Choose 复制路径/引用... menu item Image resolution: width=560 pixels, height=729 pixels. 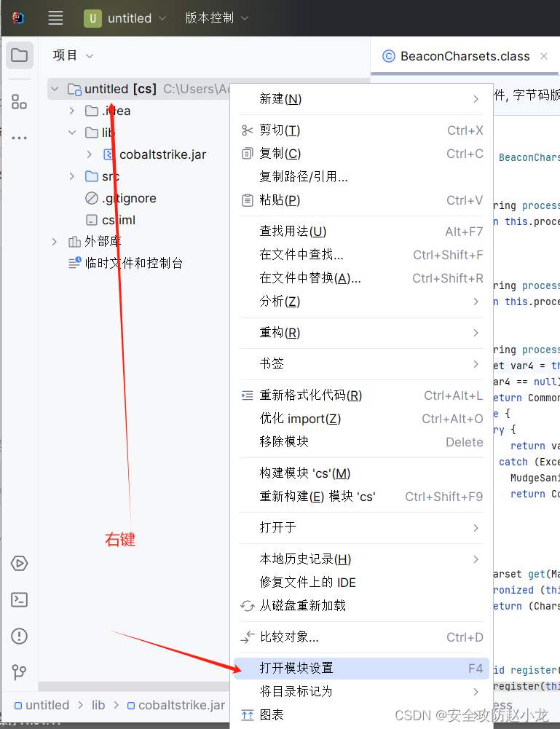coord(361,177)
